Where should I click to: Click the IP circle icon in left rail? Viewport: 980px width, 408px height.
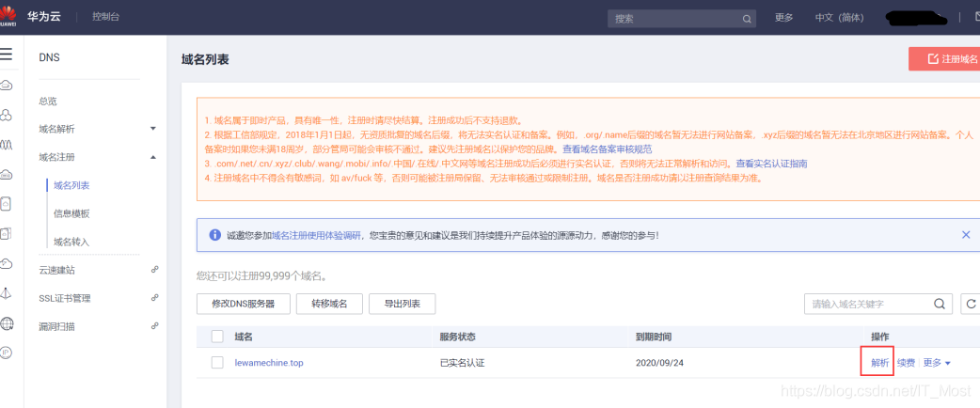point(6,353)
